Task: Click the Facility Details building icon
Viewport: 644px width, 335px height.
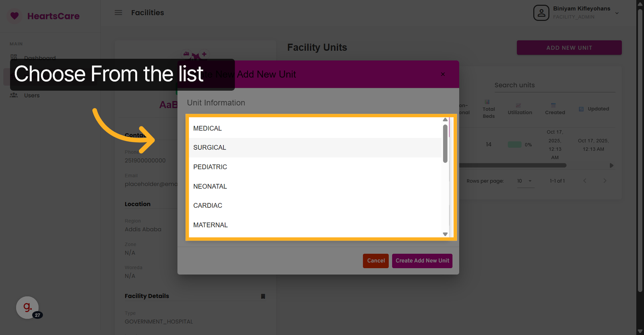Action: pos(263,296)
